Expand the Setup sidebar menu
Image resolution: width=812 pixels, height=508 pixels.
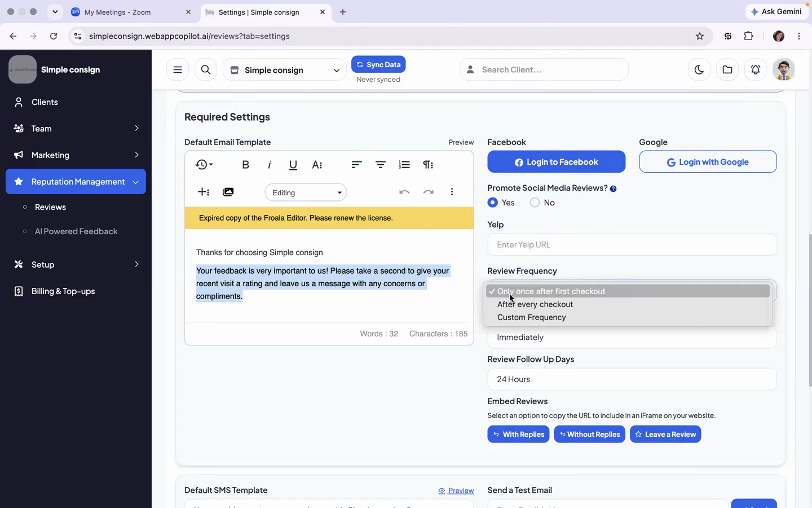coord(76,265)
